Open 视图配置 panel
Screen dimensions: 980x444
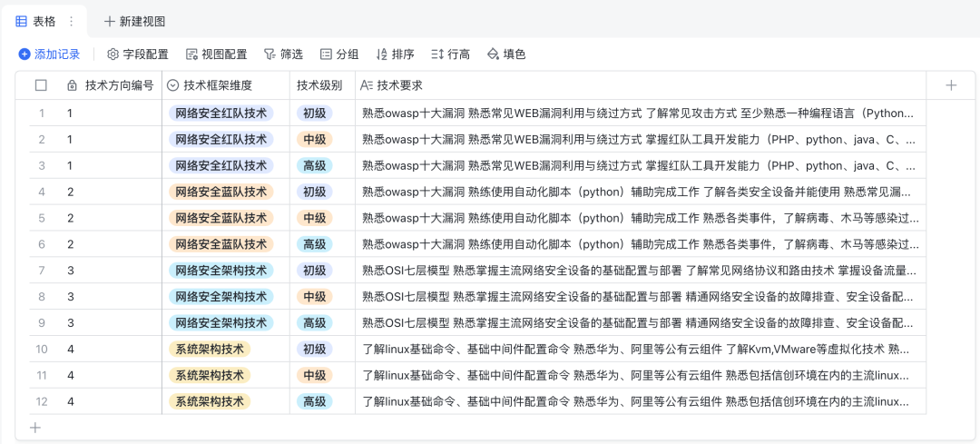(x=217, y=54)
